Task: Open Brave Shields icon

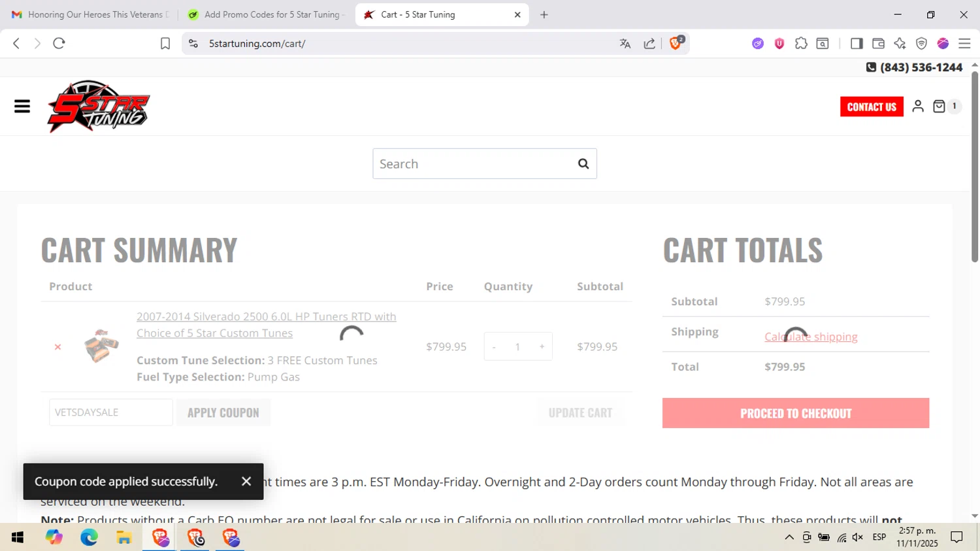Action: (676, 43)
